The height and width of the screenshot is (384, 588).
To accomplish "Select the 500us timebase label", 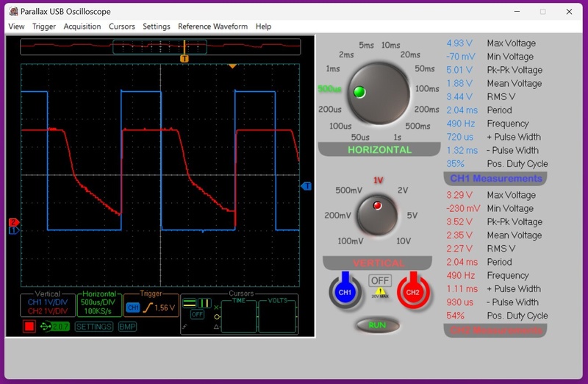I will click(x=329, y=89).
